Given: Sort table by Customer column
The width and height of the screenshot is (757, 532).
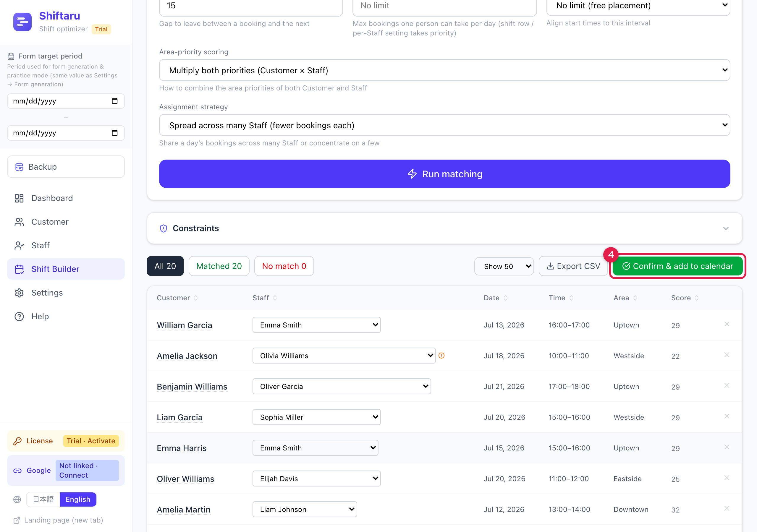Looking at the screenshot, I should click(x=177, y=298).
